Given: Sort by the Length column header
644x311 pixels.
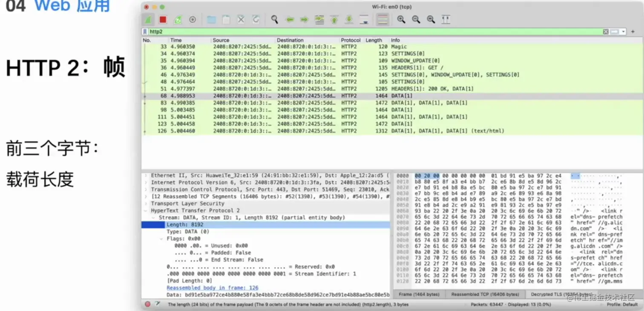Looking at the screenshot, I should 374,40.
